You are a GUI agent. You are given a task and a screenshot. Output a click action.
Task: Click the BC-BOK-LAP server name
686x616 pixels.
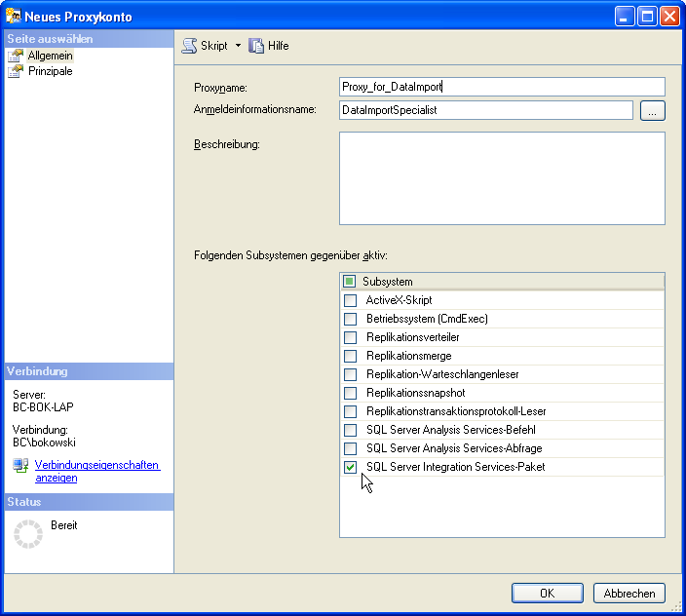[x=43, y=406]
